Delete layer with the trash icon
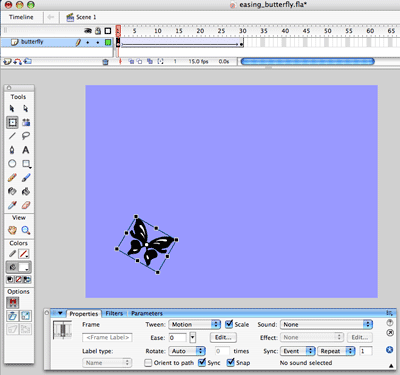The image size is (400, 375). click(x=105, y=62)
